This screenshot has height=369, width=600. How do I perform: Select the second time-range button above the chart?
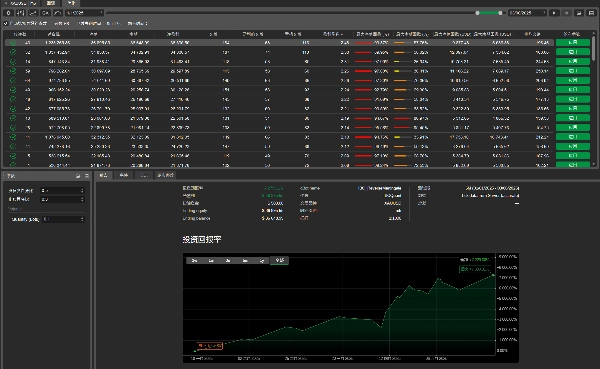pyautogui.click(x=211, y=261)
